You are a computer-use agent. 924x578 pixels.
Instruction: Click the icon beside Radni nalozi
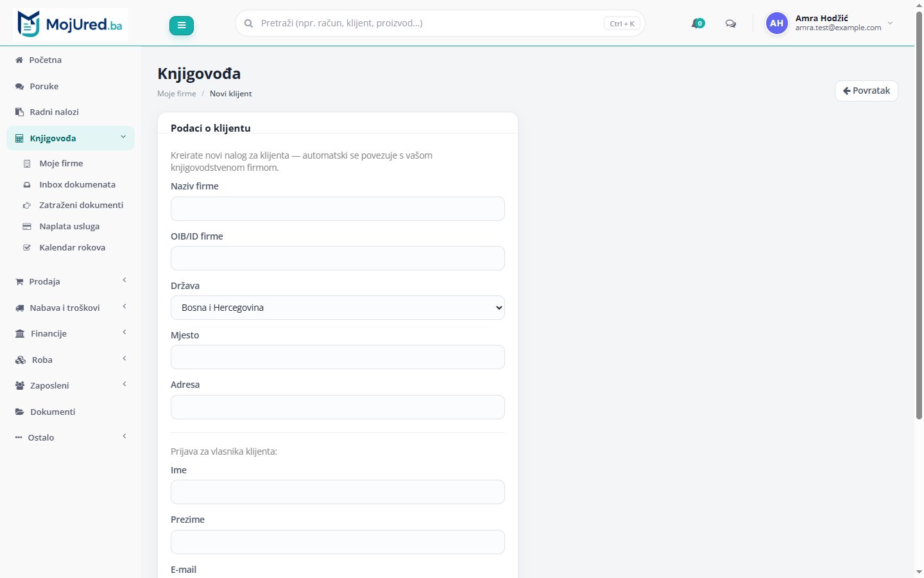pos(19,112)
